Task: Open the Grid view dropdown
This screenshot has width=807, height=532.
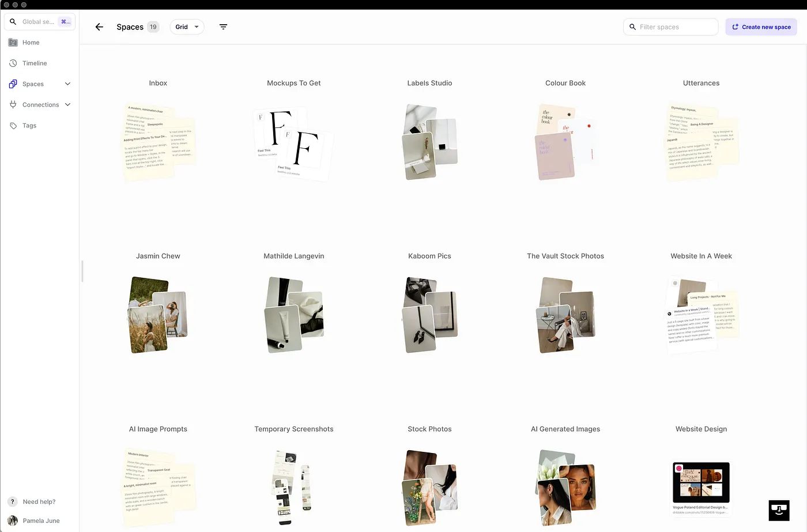Action: (187, 27)
